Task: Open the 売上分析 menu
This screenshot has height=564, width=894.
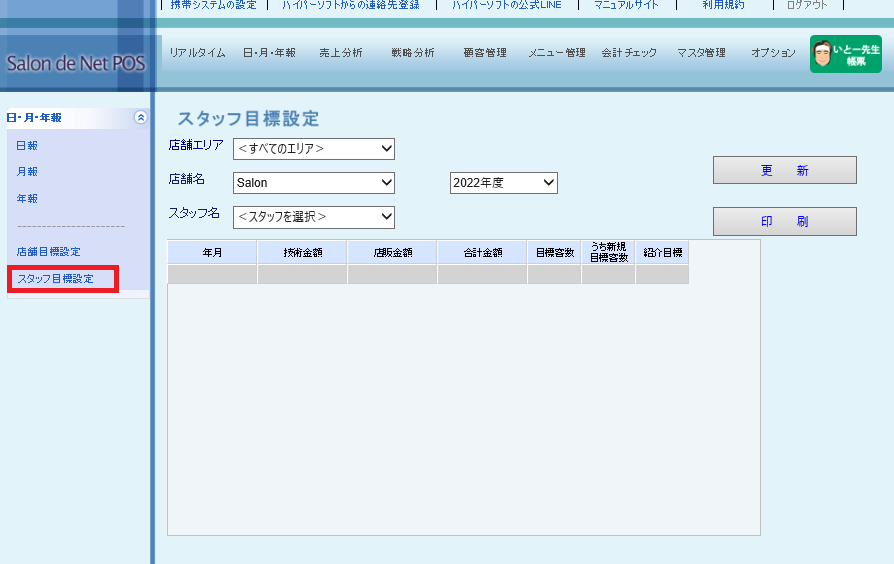Action: coord(340,53)
